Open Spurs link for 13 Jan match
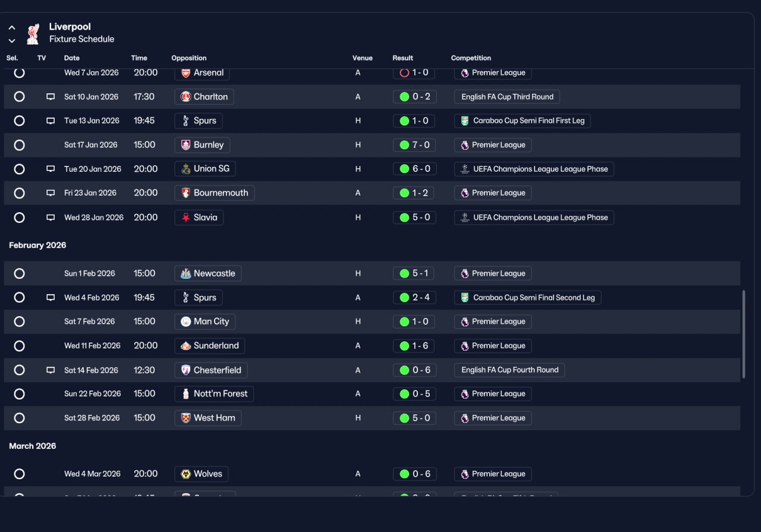761x532 pixels. click(199, 121)
